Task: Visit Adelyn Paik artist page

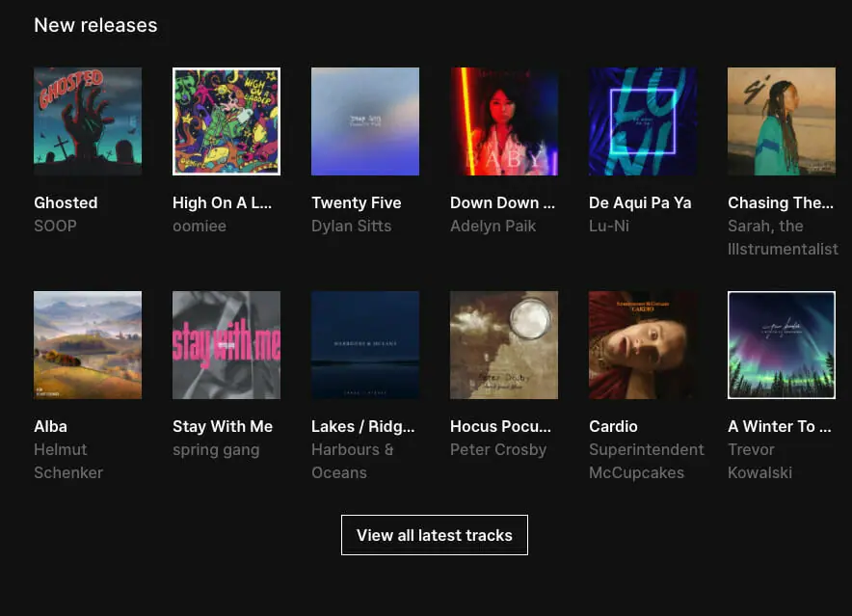Action: (493, 226)
